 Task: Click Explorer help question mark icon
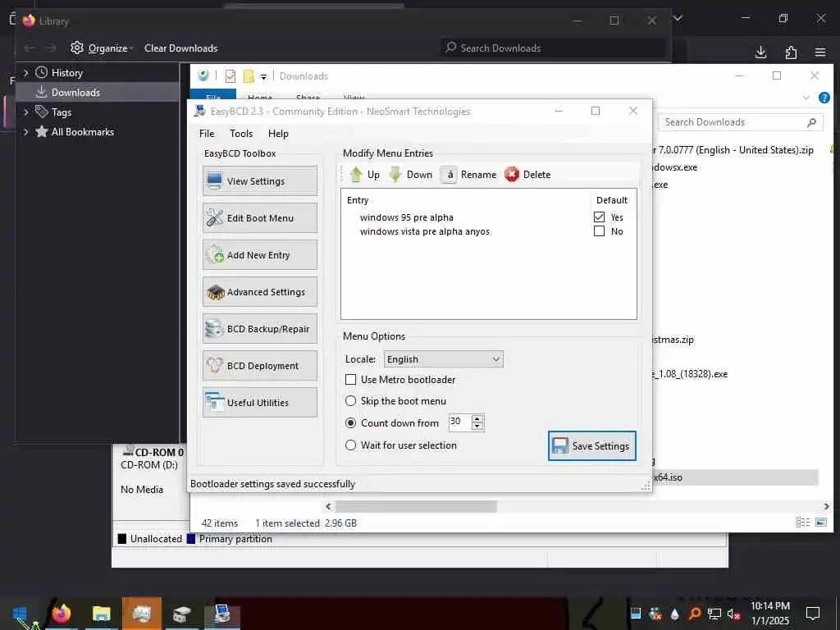pos(824,98)
